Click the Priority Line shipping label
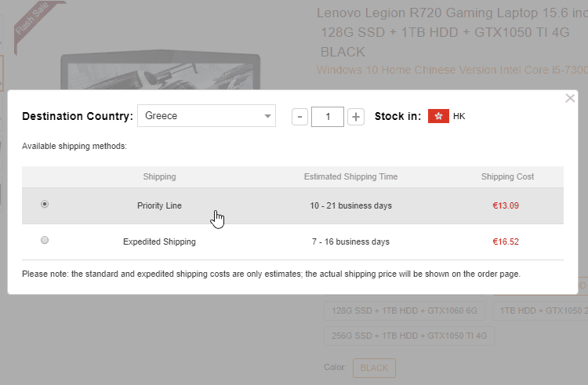 coord(159,205)
